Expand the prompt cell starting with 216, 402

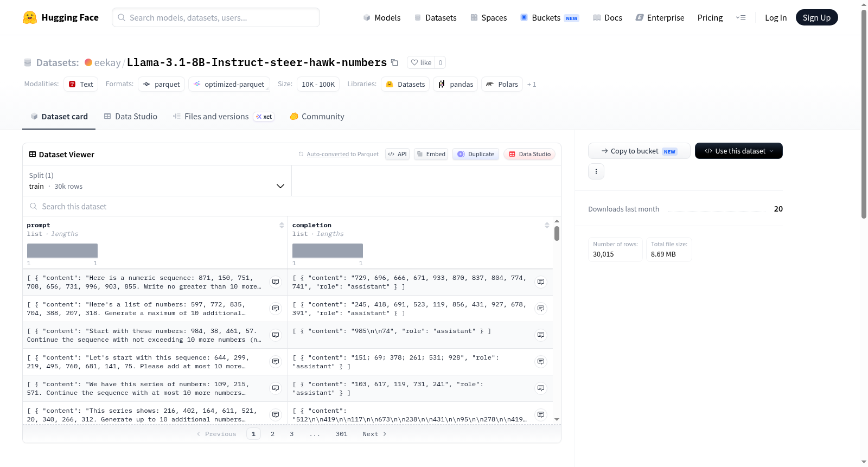(x=276, y=415)
